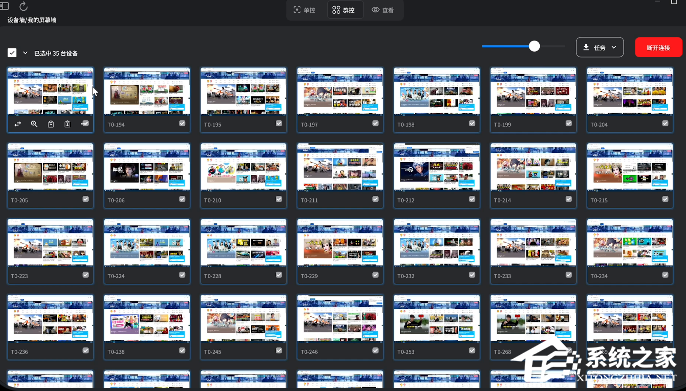
Task: Uncheck the checkbox on device T0-194
Action: [x=182, y=123]
